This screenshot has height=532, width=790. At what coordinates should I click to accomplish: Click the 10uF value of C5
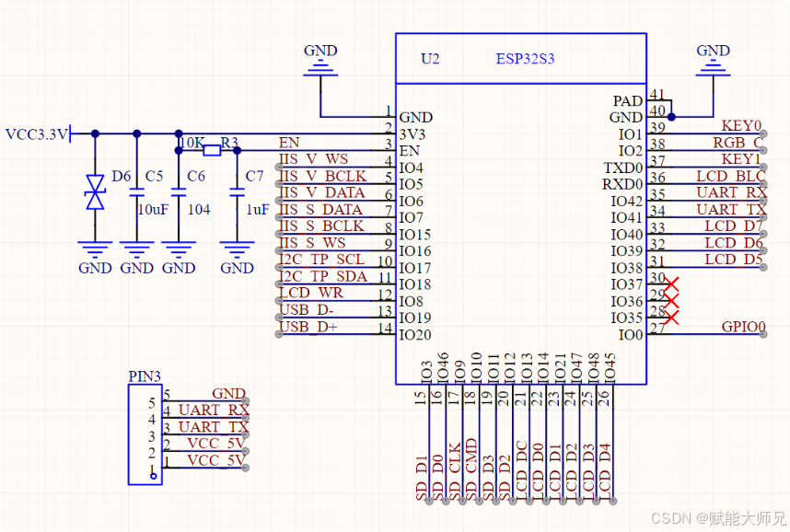pos(153,209)
